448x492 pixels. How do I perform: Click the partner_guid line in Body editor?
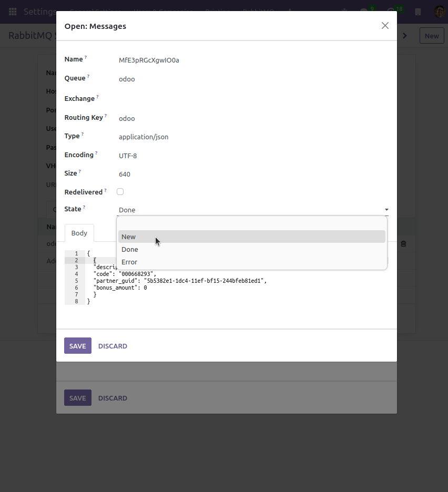pos(180,281)
